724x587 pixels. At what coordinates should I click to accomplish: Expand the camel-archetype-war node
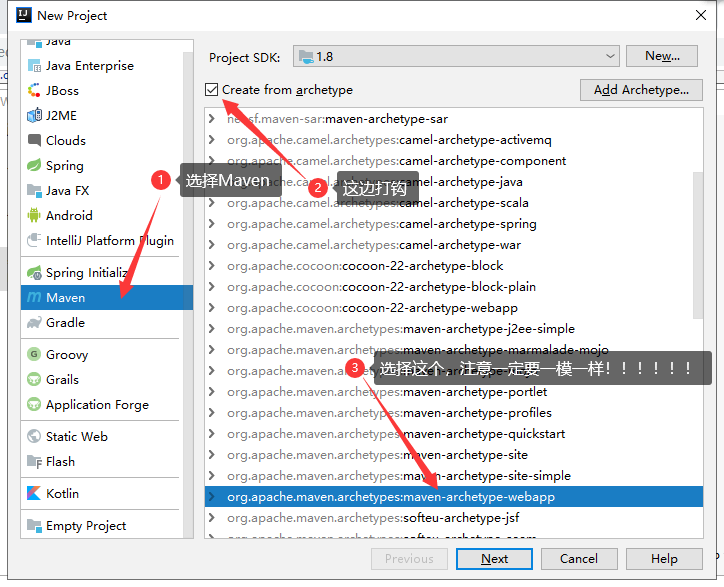point(212,245)
